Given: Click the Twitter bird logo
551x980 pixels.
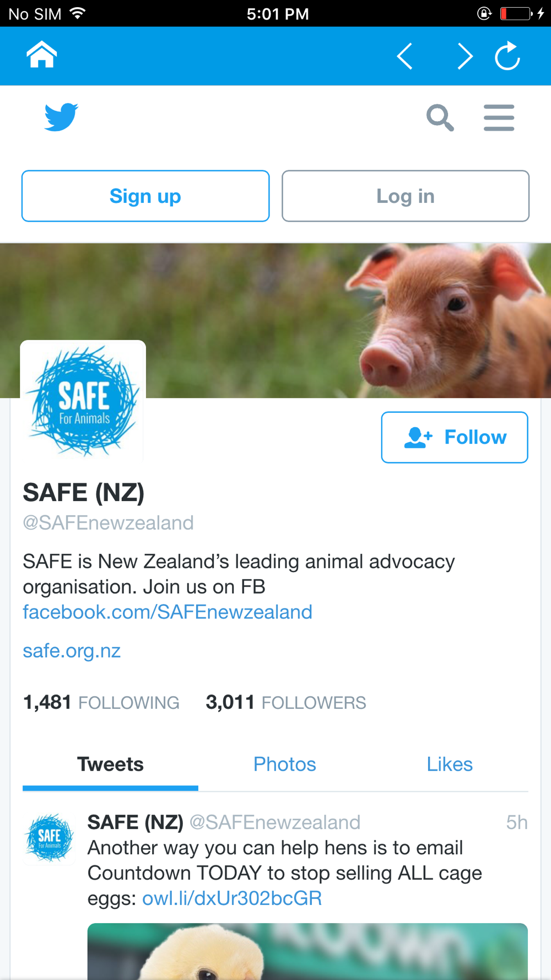Looking at the screenshot, I should point(61,117).
